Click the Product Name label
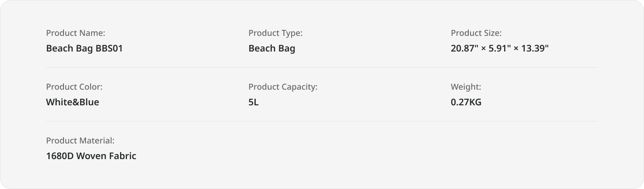This screenshot has height=189, width=644. tap(75, 33)
